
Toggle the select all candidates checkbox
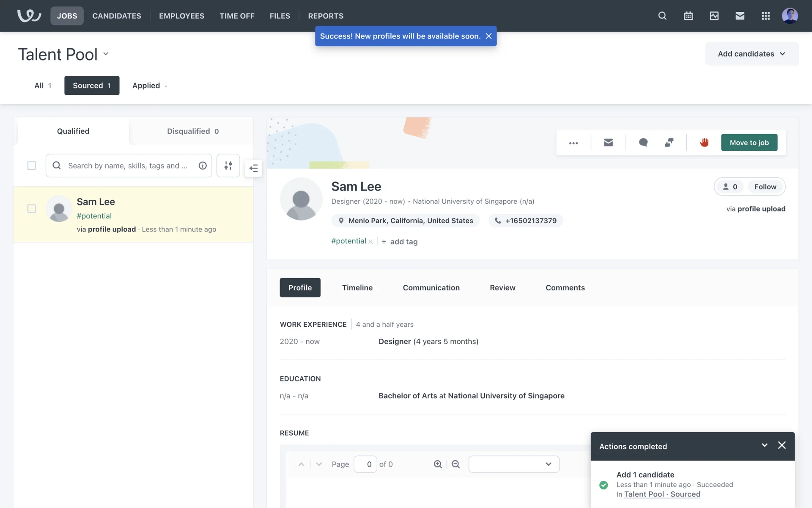pyautogui.click(x=32, y=166)
